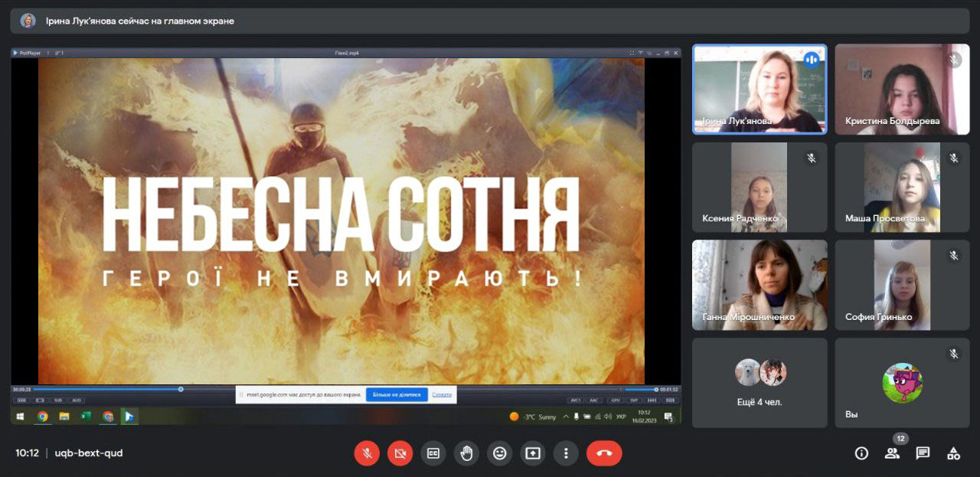Image resolution: width=980 pixels, height=477 pixels.
Task: Open the Windows Start menu in shared screen
Action: pyautogui.click(x=21, y=417)
